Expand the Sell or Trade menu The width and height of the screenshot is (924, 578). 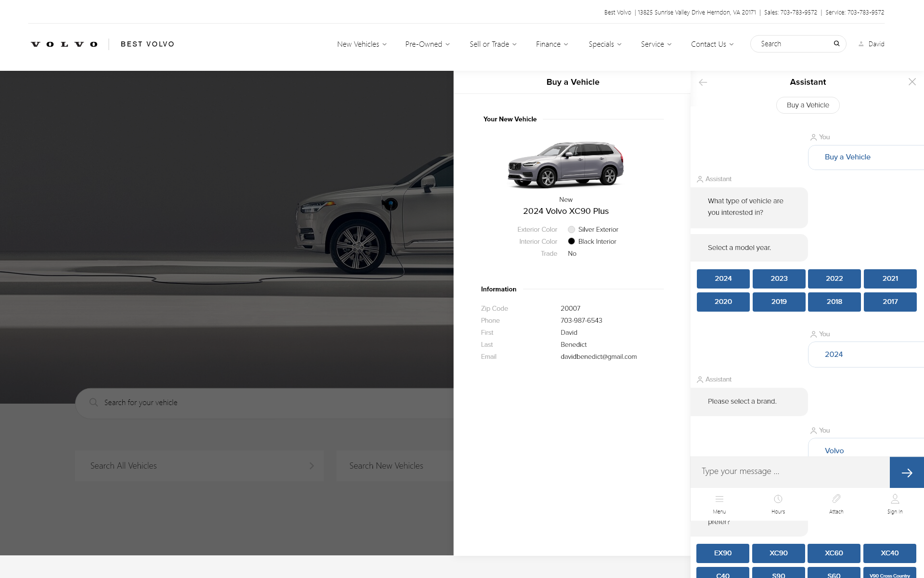(493, 44)
